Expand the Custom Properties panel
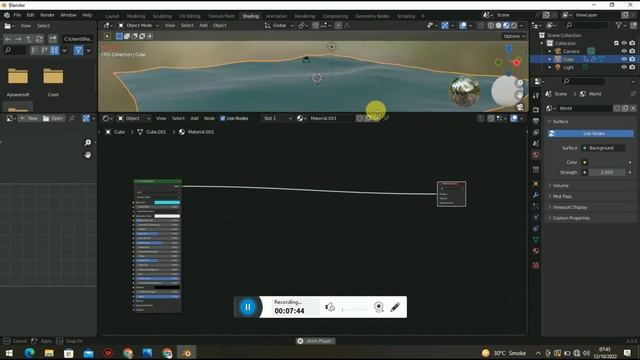640x360 pixels. (571, 218)
